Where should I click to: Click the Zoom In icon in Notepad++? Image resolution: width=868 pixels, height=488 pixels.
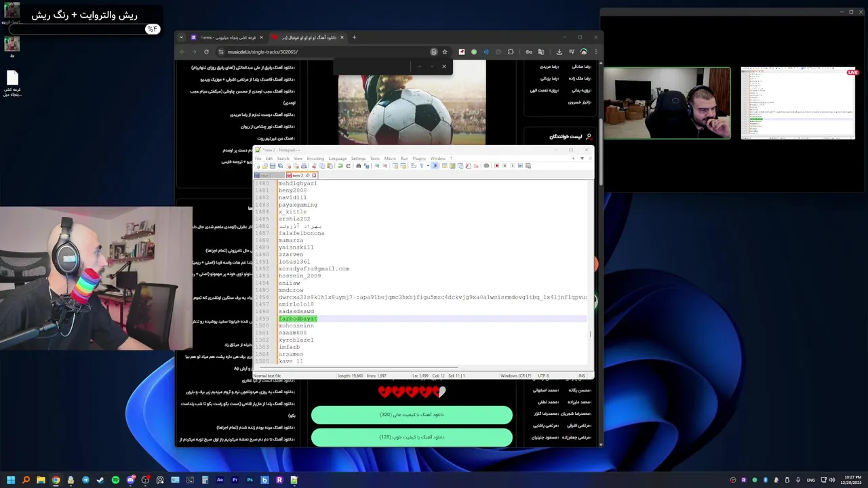click(377, 165)
